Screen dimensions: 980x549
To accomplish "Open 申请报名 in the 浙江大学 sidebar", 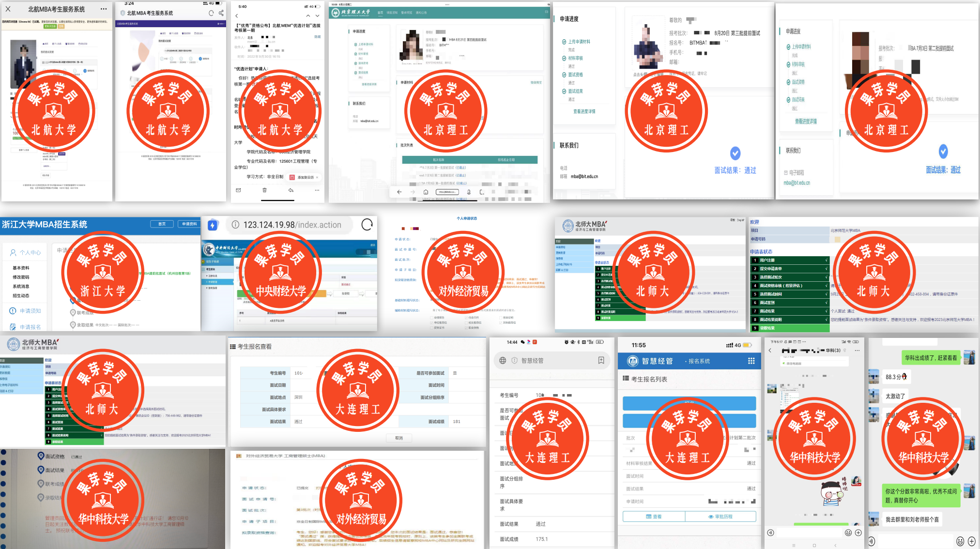I will 25,327.
